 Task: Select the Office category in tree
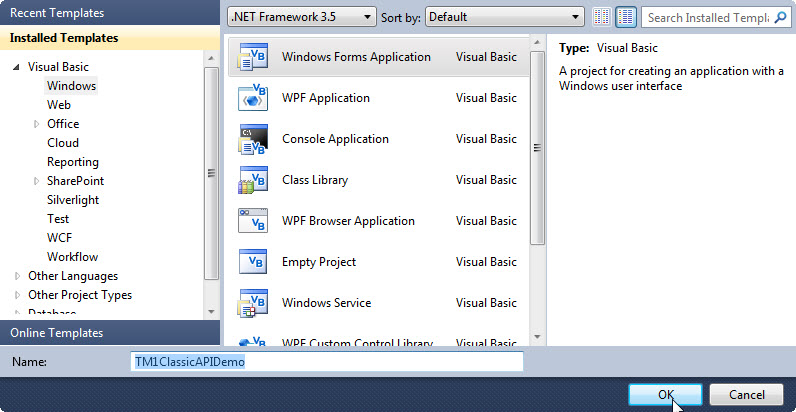coord(63,124)
